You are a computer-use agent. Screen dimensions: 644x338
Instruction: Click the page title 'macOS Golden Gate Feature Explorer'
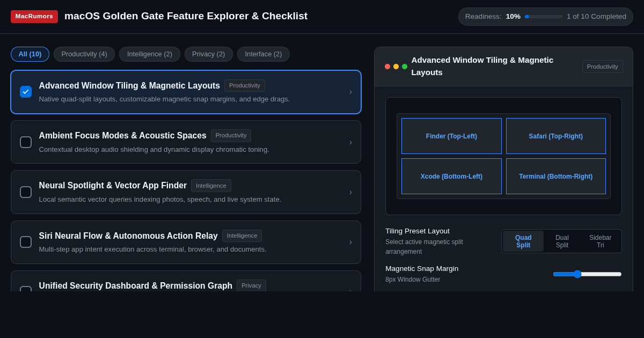click(186, 16)
